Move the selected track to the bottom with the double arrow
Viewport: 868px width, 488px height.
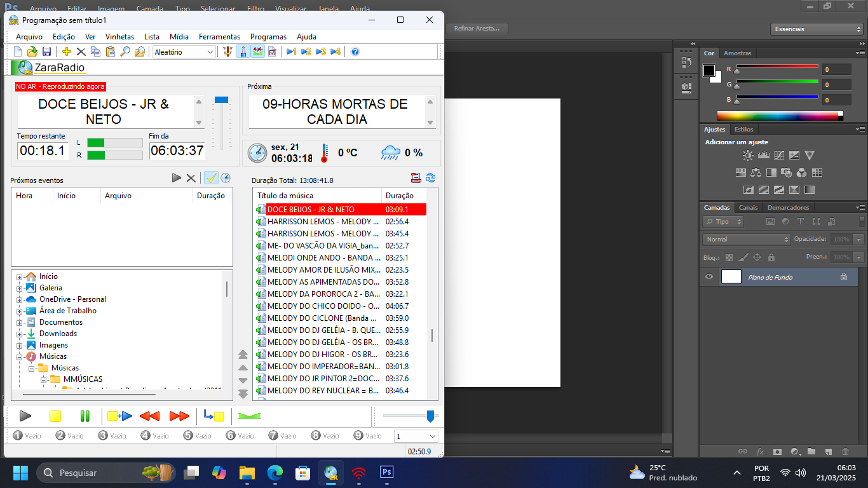point(243,394)
